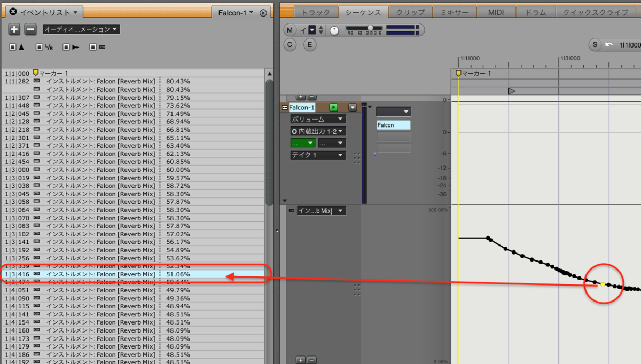The width and height of the screenshot is (641, 364).
Task: Add a new event with the plus button
Action: click(x=14, y=29)
